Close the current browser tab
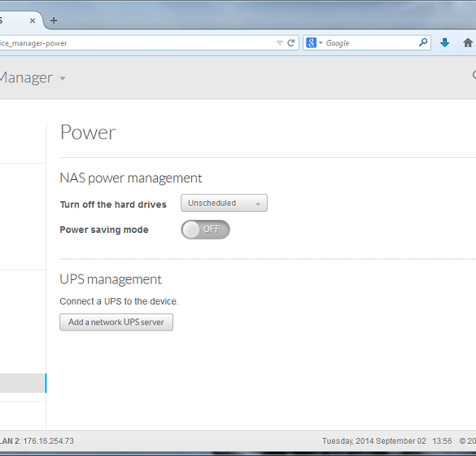Image resolution: width=476 pixels, height=456 pixels. pos(33,20)
